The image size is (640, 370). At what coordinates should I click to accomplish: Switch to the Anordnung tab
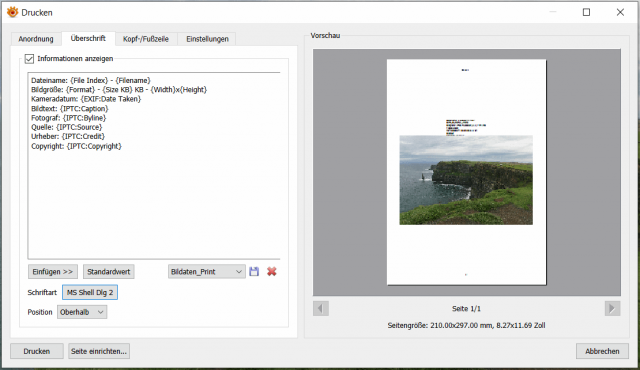click(36, 39)
